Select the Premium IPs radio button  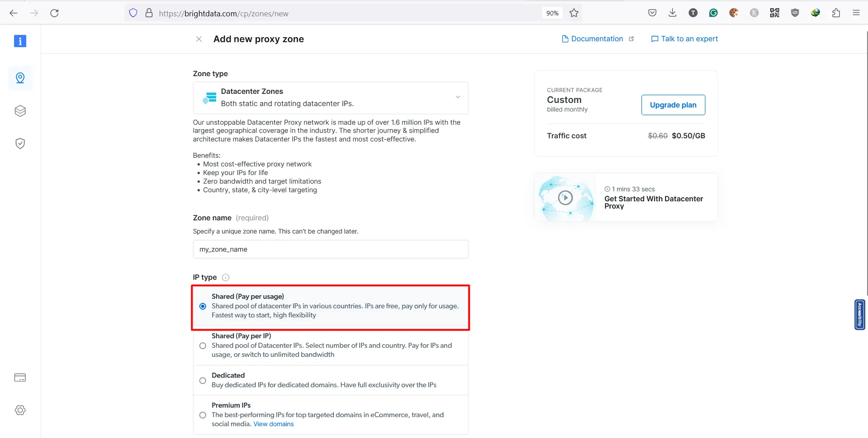tap(203, 415)
